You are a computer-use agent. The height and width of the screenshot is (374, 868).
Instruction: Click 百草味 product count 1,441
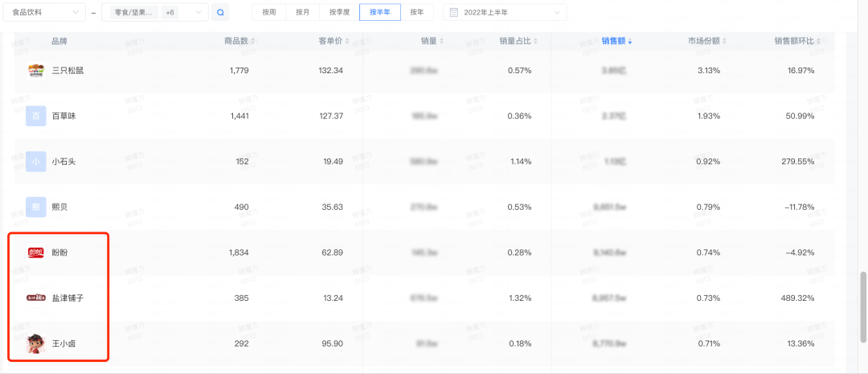coord(240,116)
